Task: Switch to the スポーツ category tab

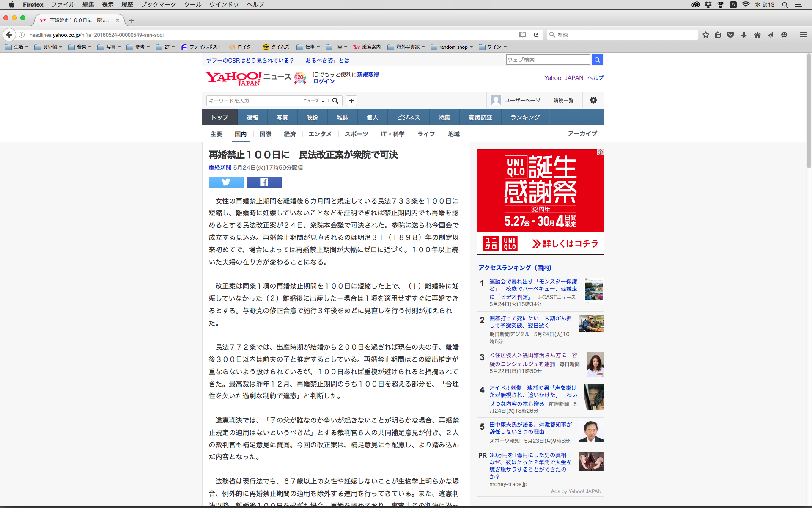Action: [356, 134]
